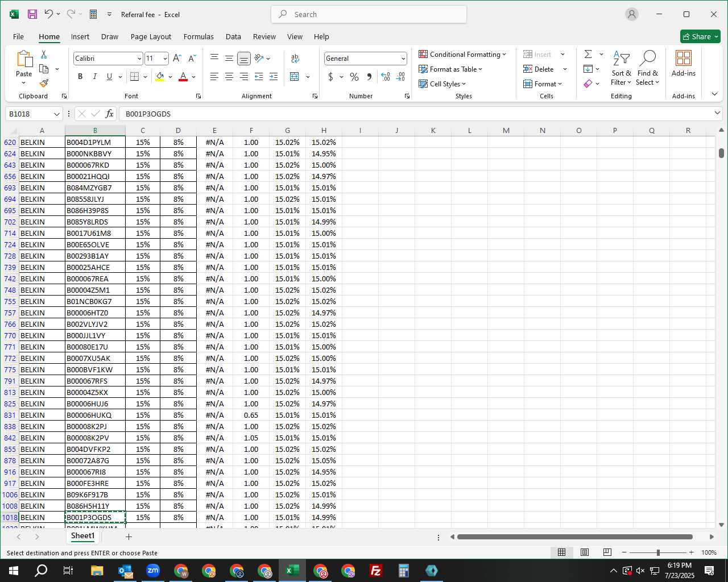Switch to Page Break Preview icon
This screenshot has width=728, height=582.
607,552
